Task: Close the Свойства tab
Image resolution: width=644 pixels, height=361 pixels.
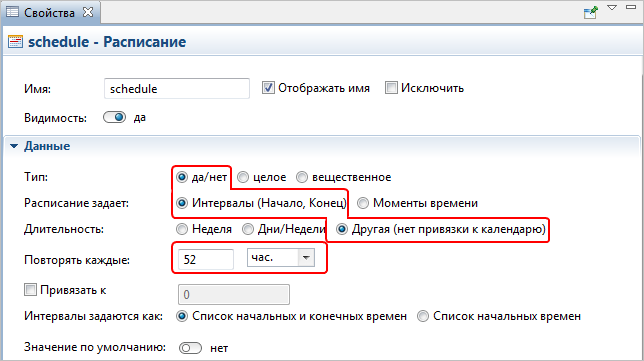Action: click(88, 12)
